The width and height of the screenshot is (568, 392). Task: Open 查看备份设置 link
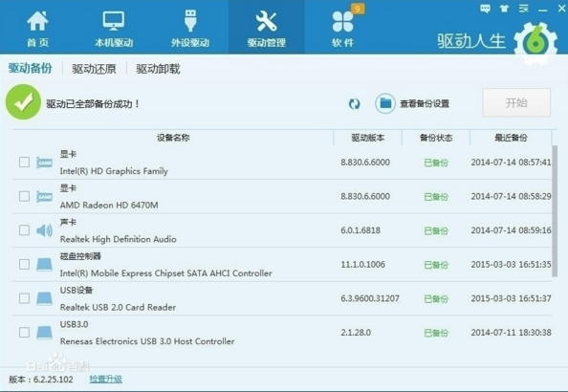(x=425, y=104)
